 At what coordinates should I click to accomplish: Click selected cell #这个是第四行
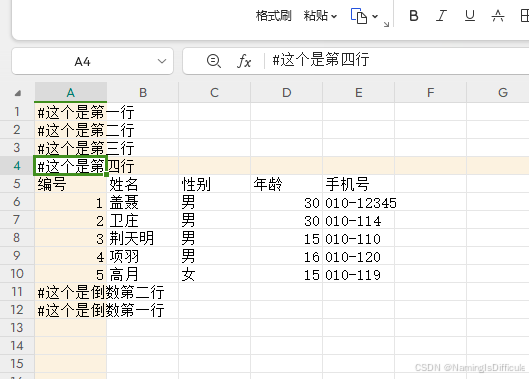click(x=71, y=166)
